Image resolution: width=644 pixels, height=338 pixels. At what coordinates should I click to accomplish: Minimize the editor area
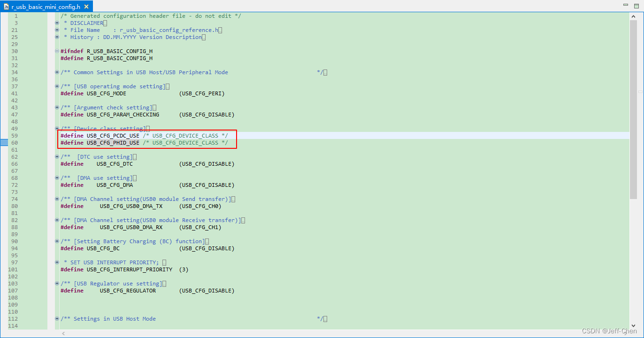coord(625,6)
